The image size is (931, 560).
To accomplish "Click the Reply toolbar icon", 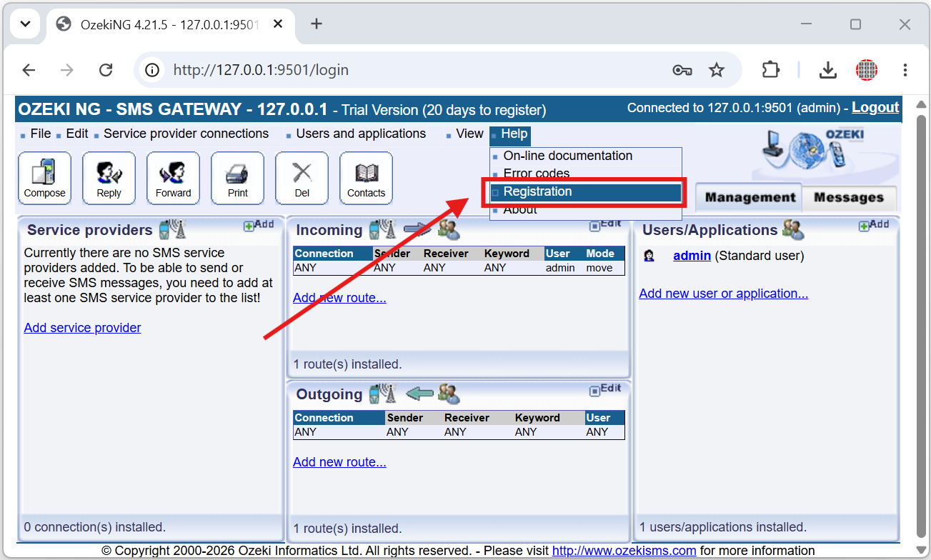I will click(x=109, y=178).
